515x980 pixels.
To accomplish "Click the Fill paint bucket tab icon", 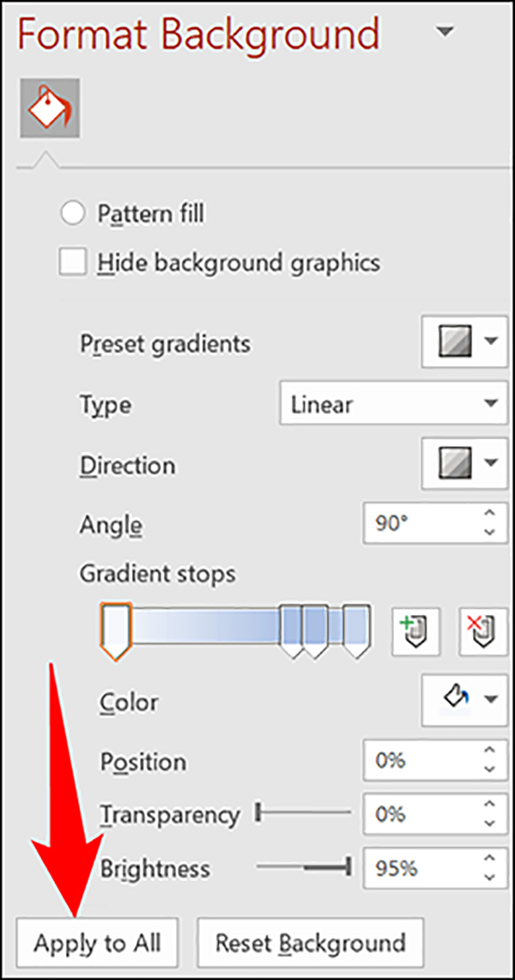I will [x=50, y=108].
